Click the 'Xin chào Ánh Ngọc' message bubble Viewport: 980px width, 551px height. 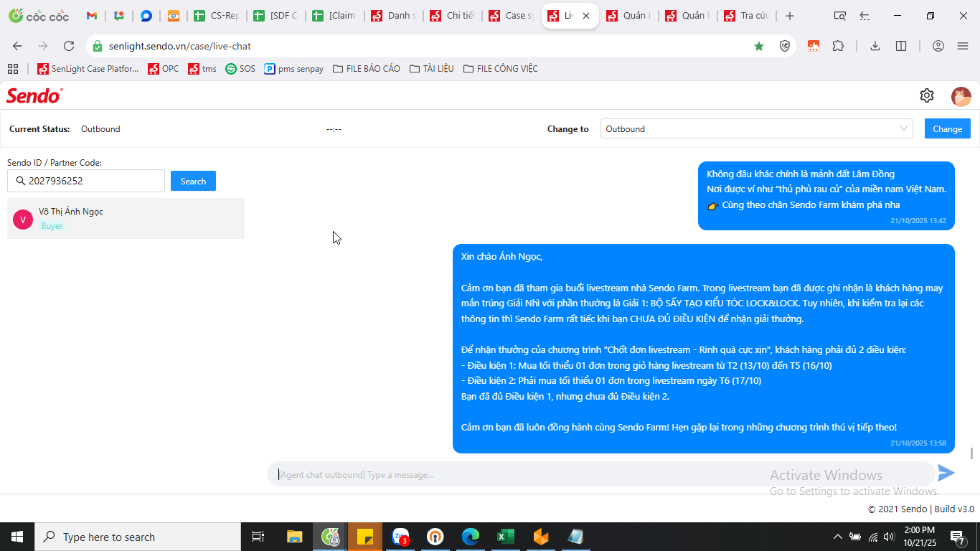coord(704,349)
